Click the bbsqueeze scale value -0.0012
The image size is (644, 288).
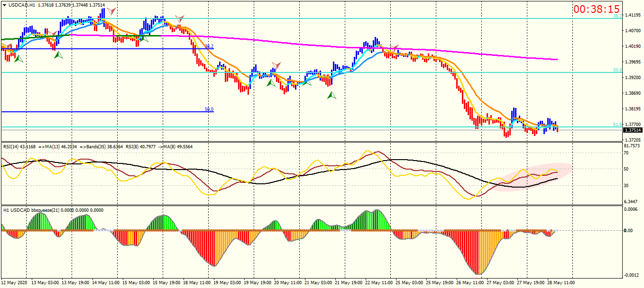(631, 275)
